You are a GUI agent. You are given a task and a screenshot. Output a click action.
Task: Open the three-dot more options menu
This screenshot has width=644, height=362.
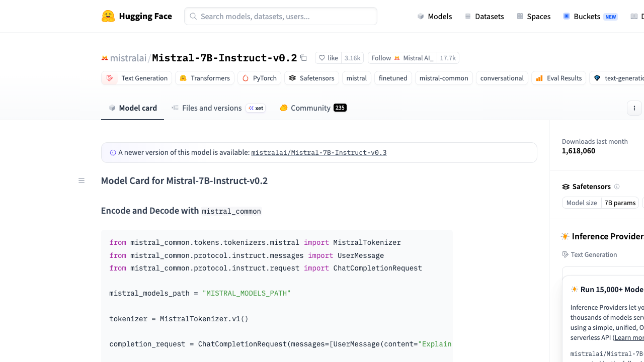tap(634, 108)
